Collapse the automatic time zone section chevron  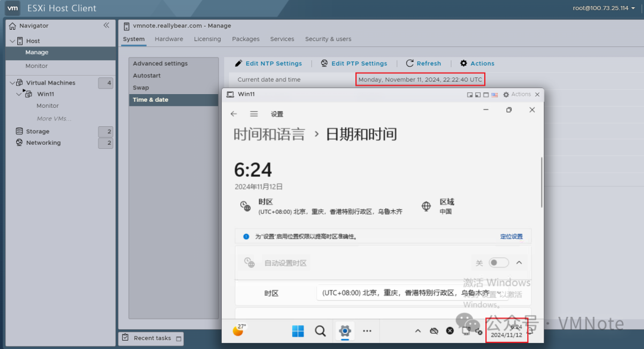click(519, 263)
